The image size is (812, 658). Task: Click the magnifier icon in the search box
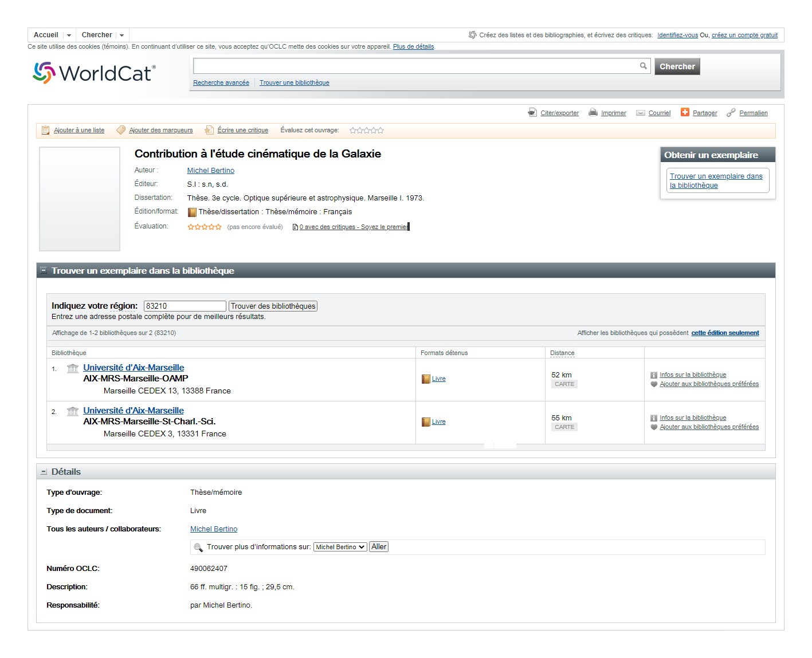pyautogui.click(x=644, y=66)
